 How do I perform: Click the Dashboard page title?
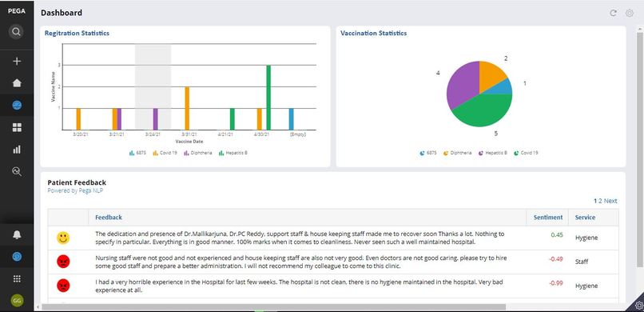pos(62,13)
